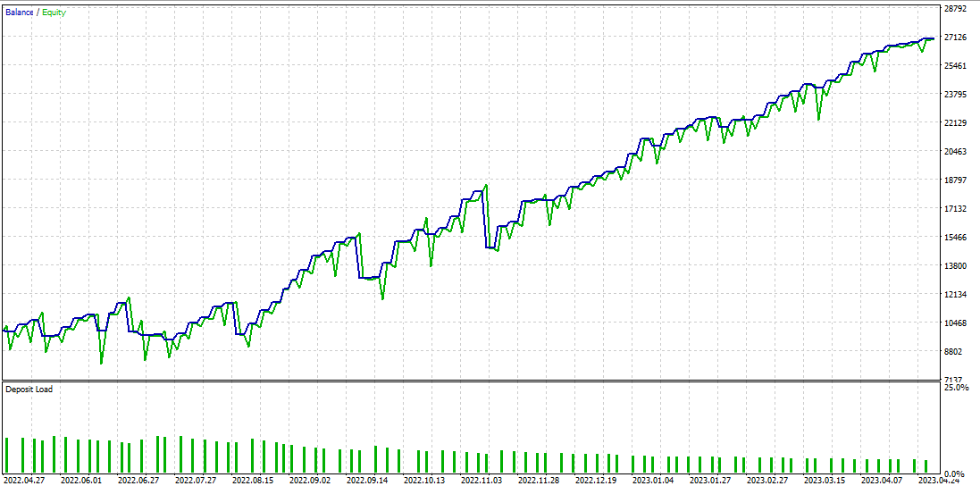Select the 2022.06.01 date label
Screen dimensions: 980x486
[81, 481]
